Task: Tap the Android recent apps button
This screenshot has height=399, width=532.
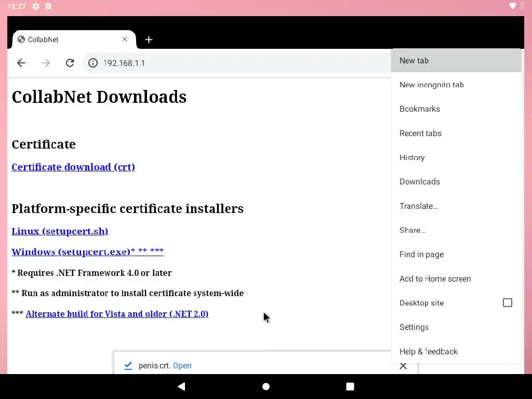Action: tap(350, 387)
